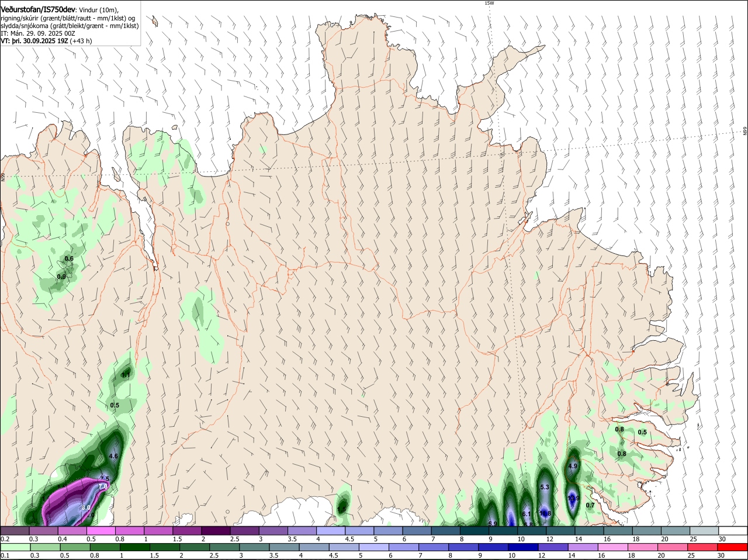The image size is (748, 560).
Task: Click the bright pink snow swatch at 0.5
Action: point(102,531)
